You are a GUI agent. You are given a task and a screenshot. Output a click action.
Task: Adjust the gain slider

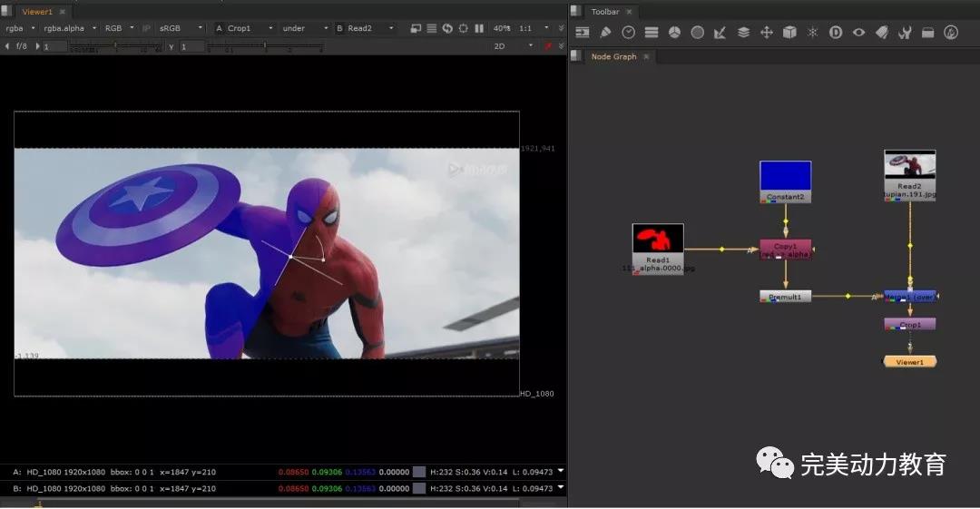click(116, 47)
